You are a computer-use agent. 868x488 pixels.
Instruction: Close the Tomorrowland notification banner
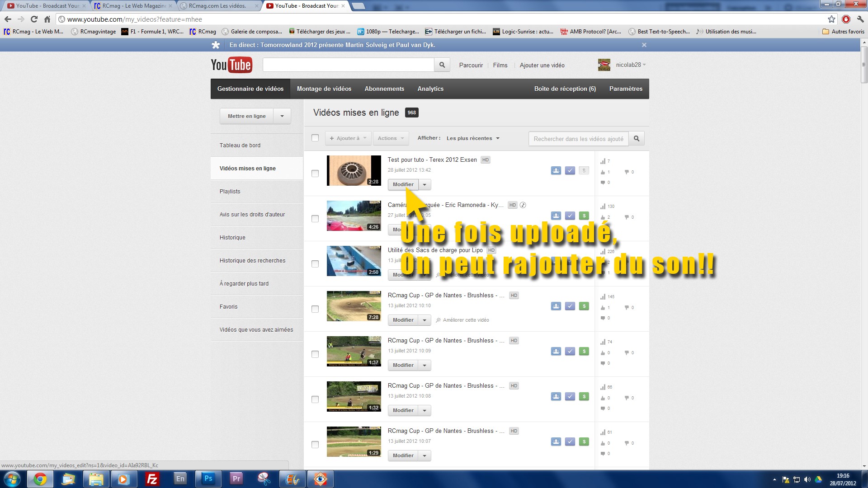pos(644,45)
